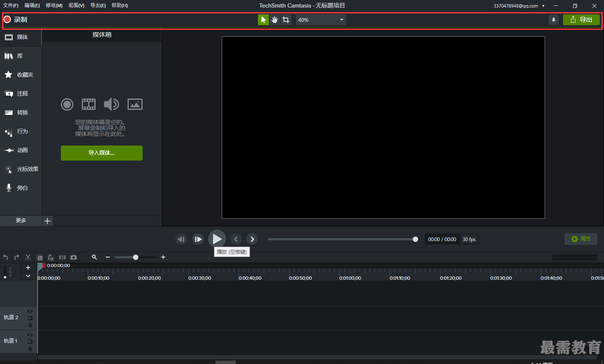
Task: Click the speaker audio icon in media bin
Action: coord(112,104)
